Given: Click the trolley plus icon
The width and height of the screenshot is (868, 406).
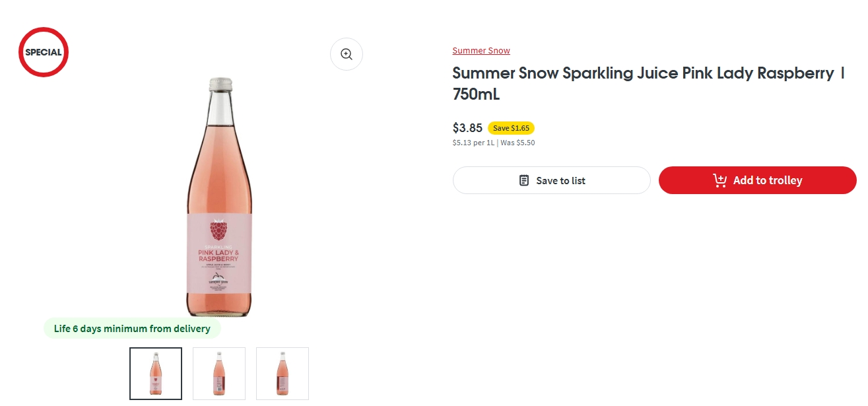Looking at the screenshot, I should click(719, 180).
